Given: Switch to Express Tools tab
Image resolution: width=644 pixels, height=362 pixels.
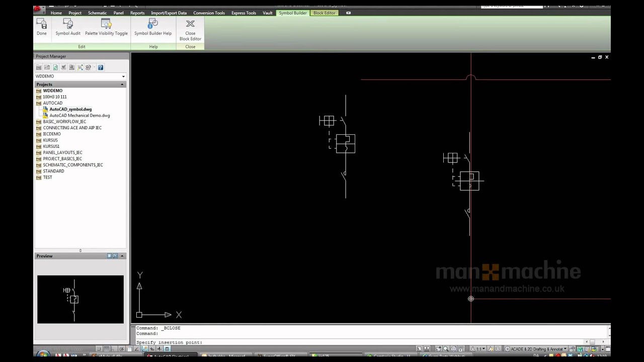Looking at the screenshot, I should 244,13.
